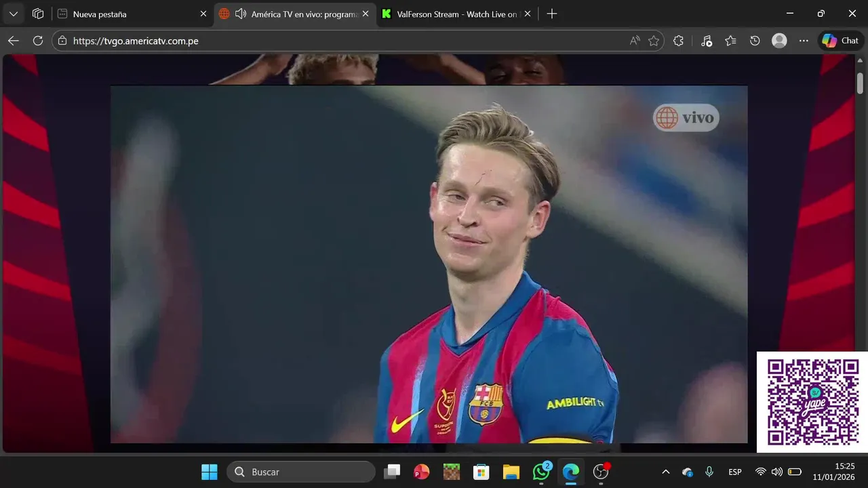868x488 pixels.
Task: Go back with the back arrow
Action: tap(13, 41)
